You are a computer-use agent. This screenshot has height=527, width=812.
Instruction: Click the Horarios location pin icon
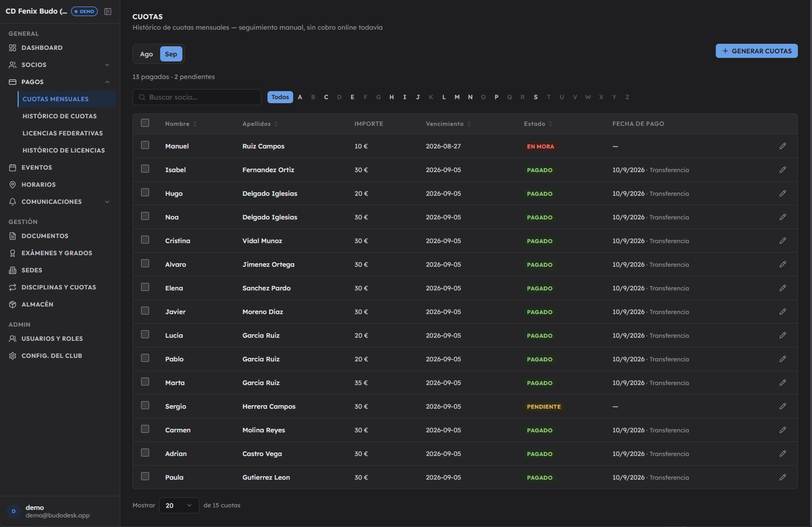coord(13,185)
